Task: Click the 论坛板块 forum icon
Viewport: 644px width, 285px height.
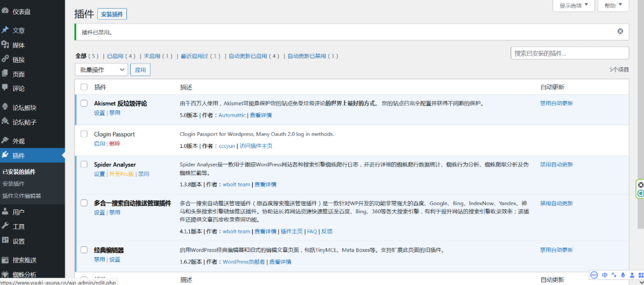Action: (5, 107)
